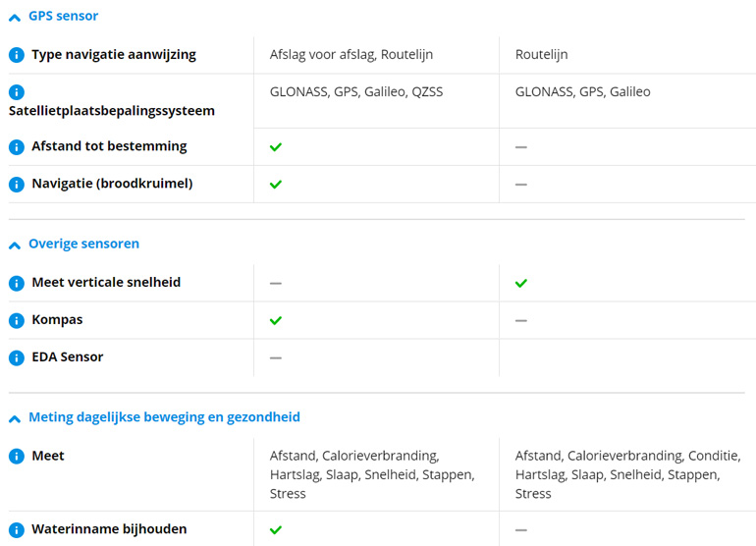This screenshot has width=756, height=546.
Task: Open info icon for Type navigatie aanwijzing
Action: pyautogui.click(x=17, y=55)
